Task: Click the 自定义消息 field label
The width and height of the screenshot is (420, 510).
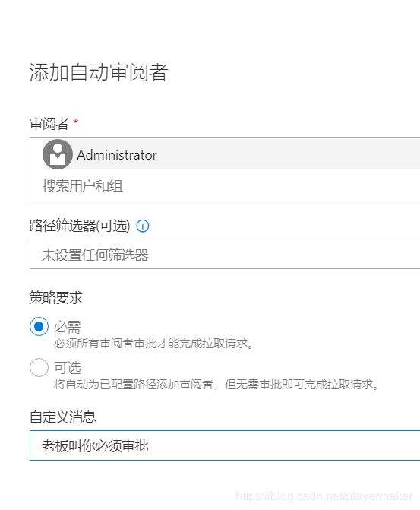Action: 63,417
